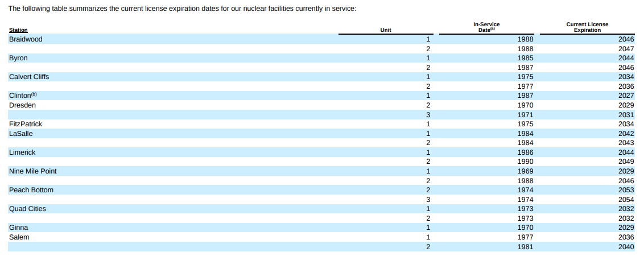Click Limerick unit 2 expiration 2049
Viewport: 644px width, 256px height.
pyautogui.click(x=626, y=162)
